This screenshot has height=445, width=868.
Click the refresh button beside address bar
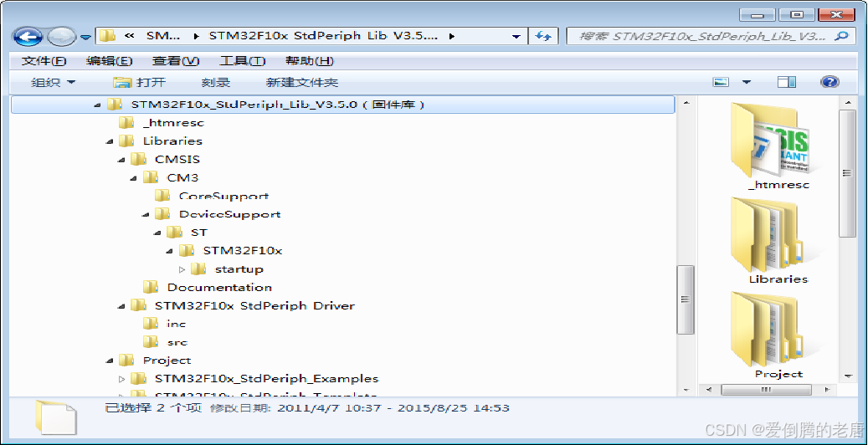(543, 37)
